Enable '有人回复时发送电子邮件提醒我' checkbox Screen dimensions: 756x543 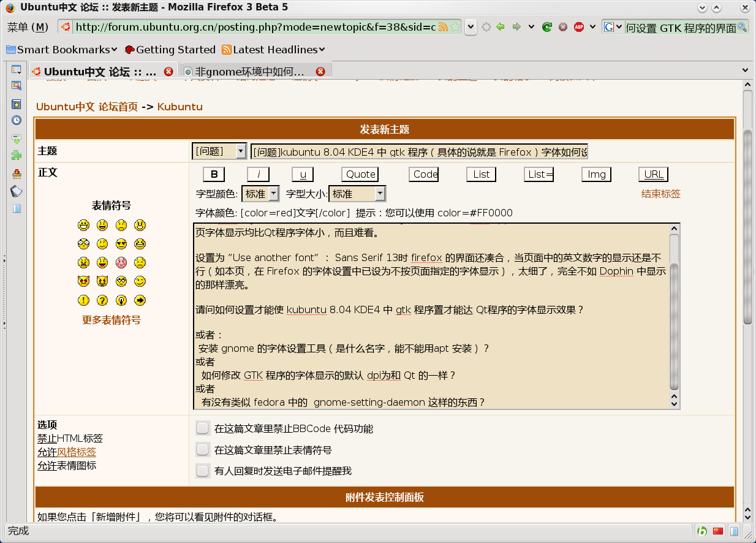click(x=202, y=471)
